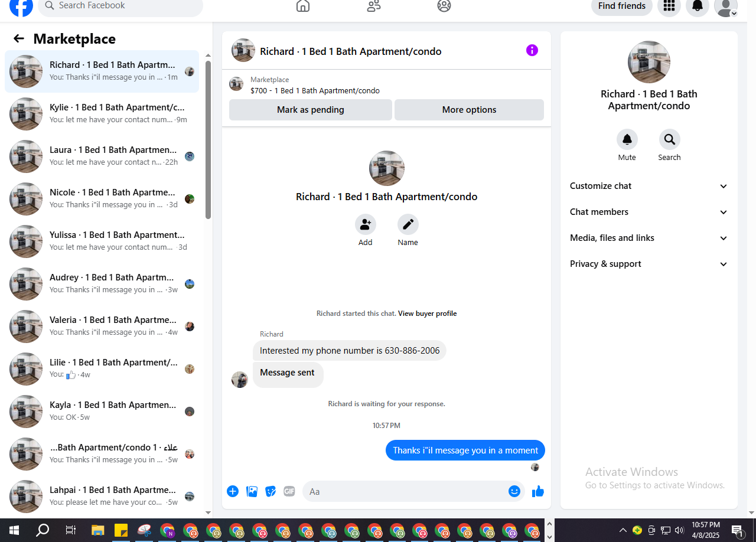Screen dimensions: 756x542
Task: Open the notifications bell in the top bar
Action: (x=698, y=6)
